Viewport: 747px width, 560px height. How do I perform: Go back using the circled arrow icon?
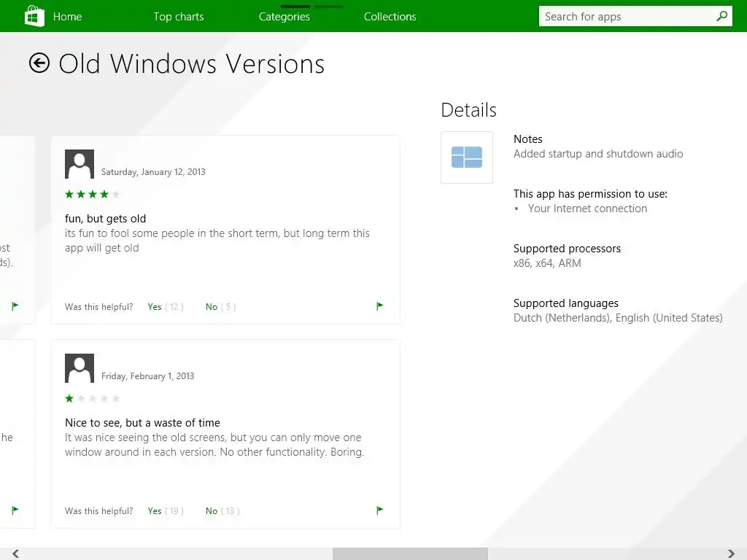coord(39,63)
